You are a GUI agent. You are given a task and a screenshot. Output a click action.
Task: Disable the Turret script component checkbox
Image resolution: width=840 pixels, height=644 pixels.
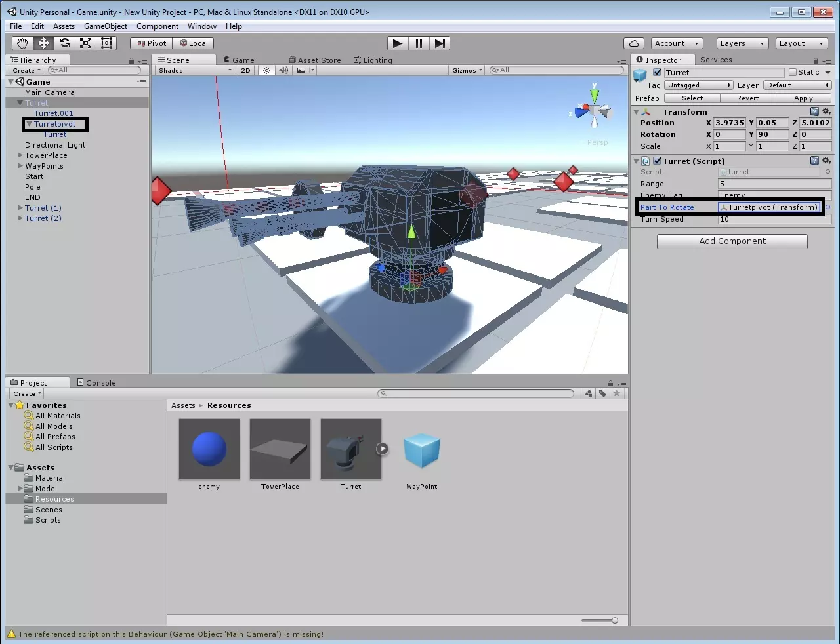(x=657, y=161)
